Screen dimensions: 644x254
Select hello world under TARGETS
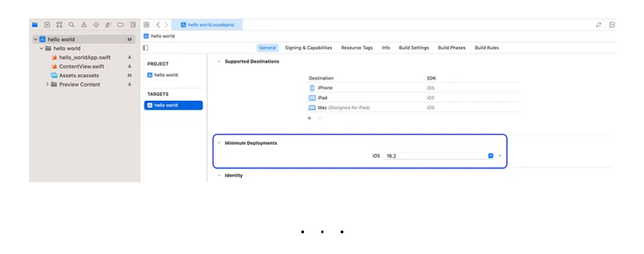173,106
